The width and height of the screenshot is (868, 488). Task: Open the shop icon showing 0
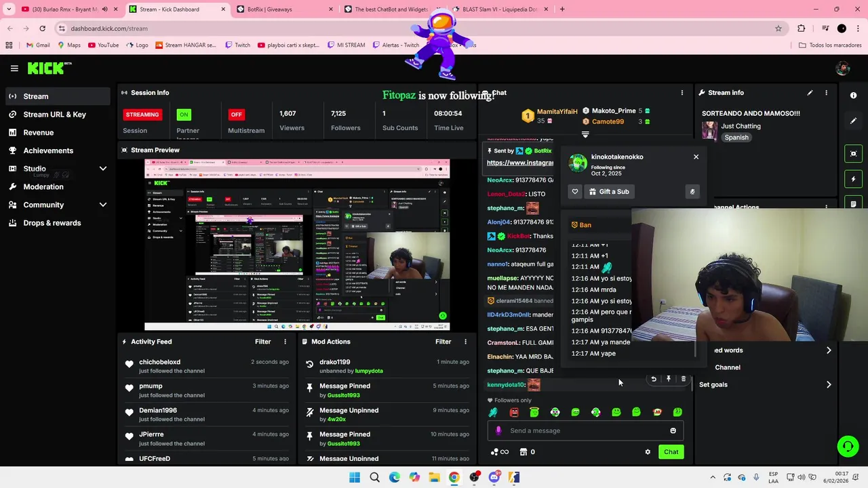tap(527, 452)
